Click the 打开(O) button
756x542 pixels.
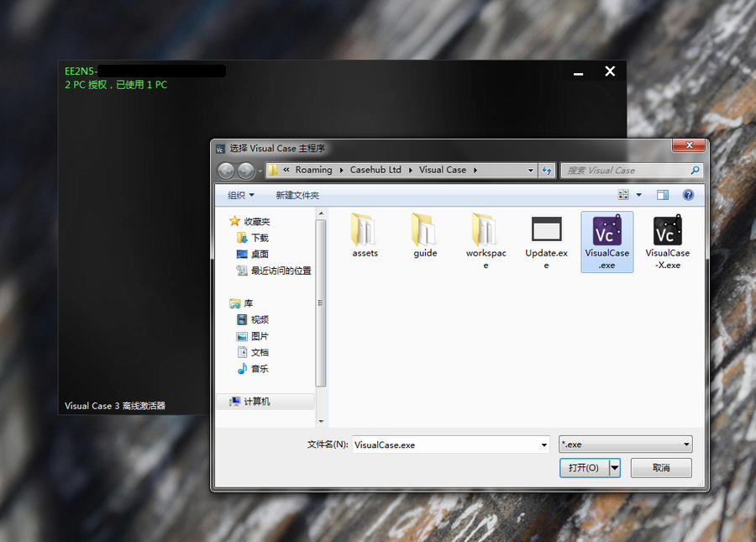[x=583, y=468]
